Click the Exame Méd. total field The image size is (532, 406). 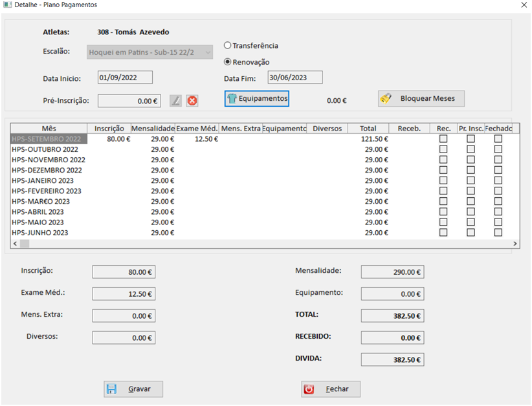click(124, 294)
